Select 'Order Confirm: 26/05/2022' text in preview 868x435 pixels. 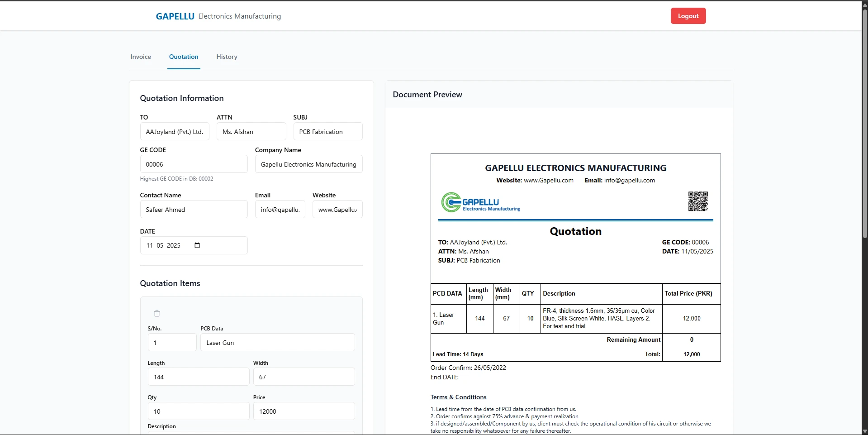(x=468, y=368)
